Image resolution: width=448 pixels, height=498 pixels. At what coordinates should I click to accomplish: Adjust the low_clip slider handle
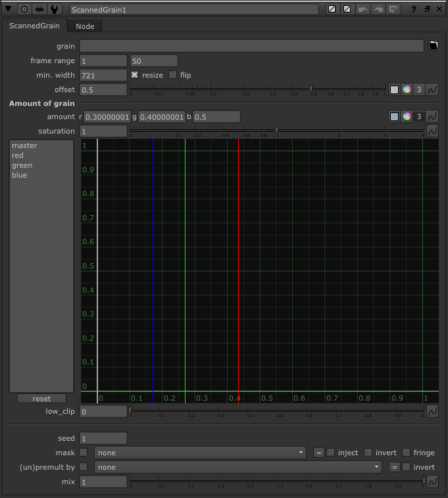130,410
